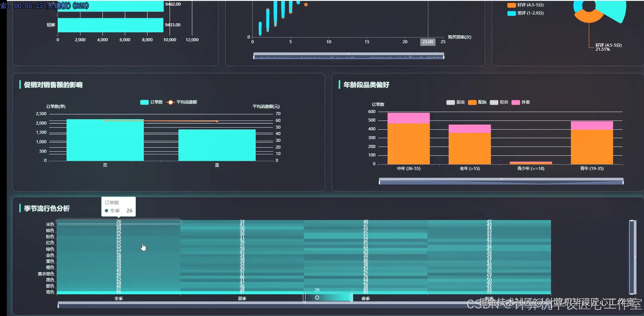Click the 薰衣草色 row label
644x316 pixels.
click(46, 274)
